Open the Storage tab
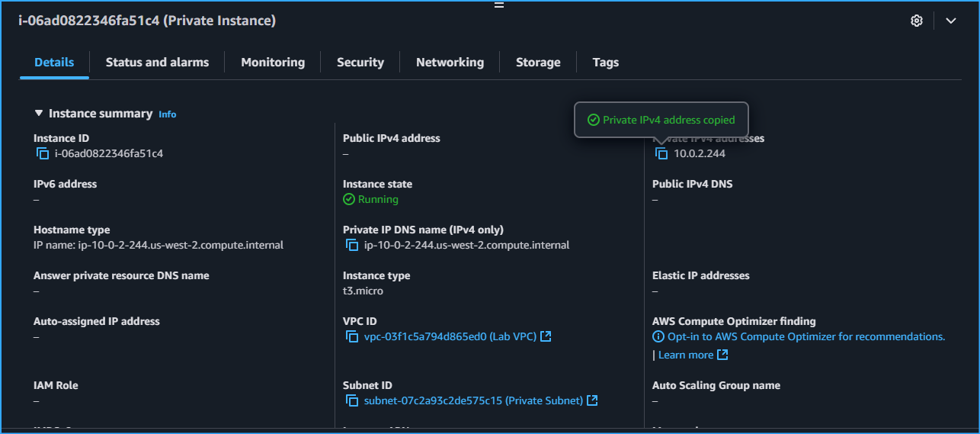The image size is (980, 434). tap(538, 63)
